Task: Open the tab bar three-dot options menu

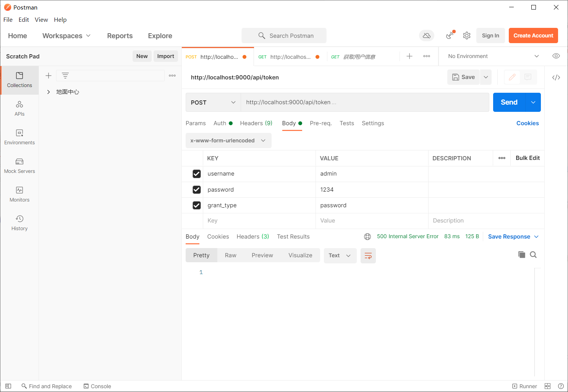Action: coord(427,56)
